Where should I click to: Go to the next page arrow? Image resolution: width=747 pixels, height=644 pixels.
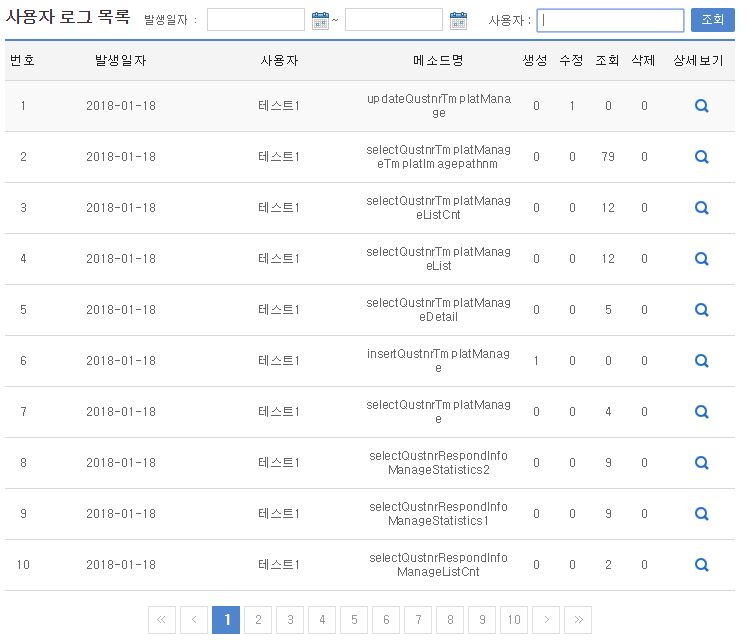[546, 620]
